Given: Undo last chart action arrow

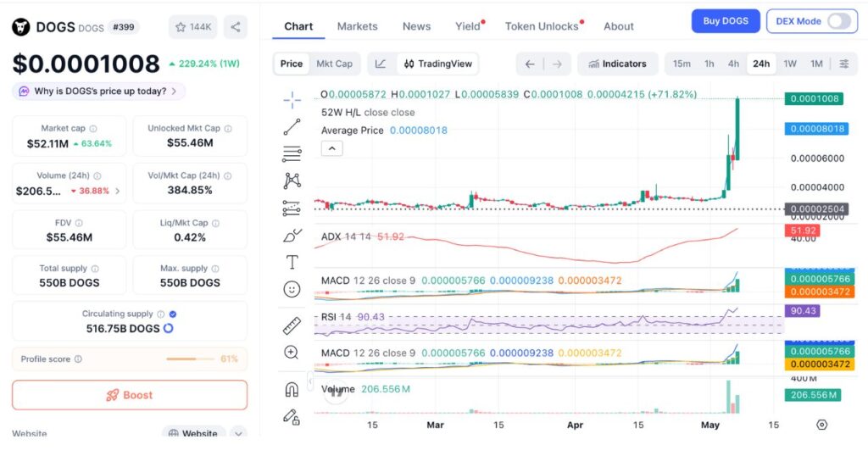Looking at the screenshot, I should pyautogui.click(x=530, y=64).
